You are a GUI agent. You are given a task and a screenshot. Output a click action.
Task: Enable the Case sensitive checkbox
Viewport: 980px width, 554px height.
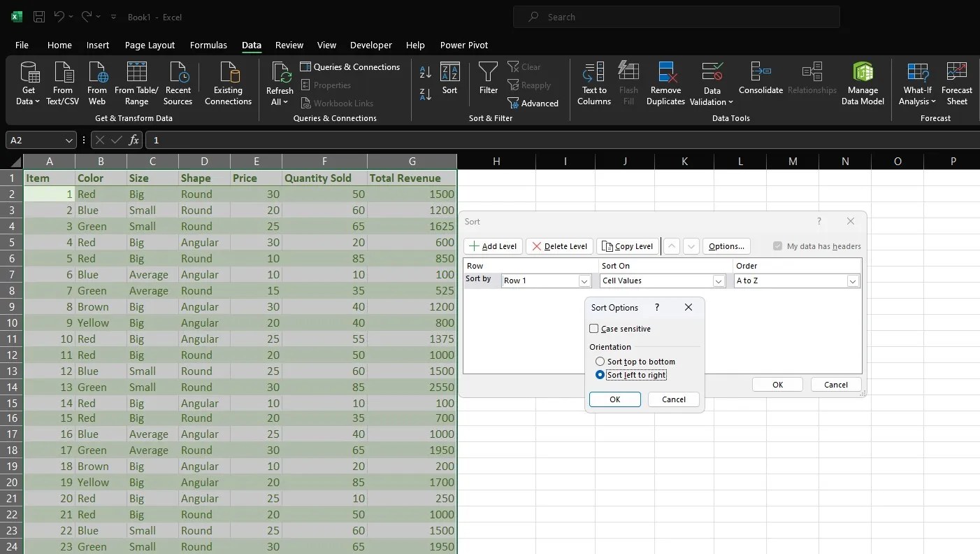(x=594, y=328)
